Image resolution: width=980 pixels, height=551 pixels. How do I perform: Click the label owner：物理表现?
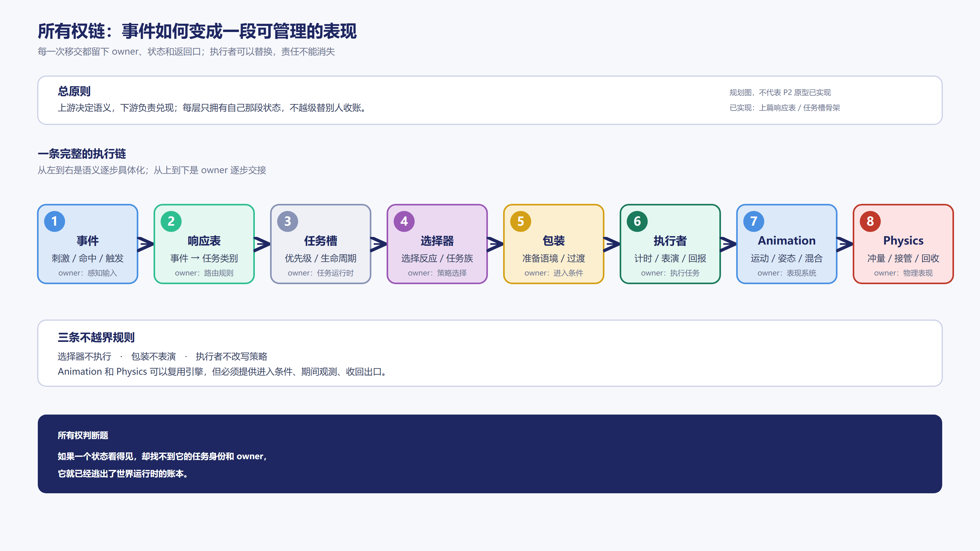(x=903, y=273)
